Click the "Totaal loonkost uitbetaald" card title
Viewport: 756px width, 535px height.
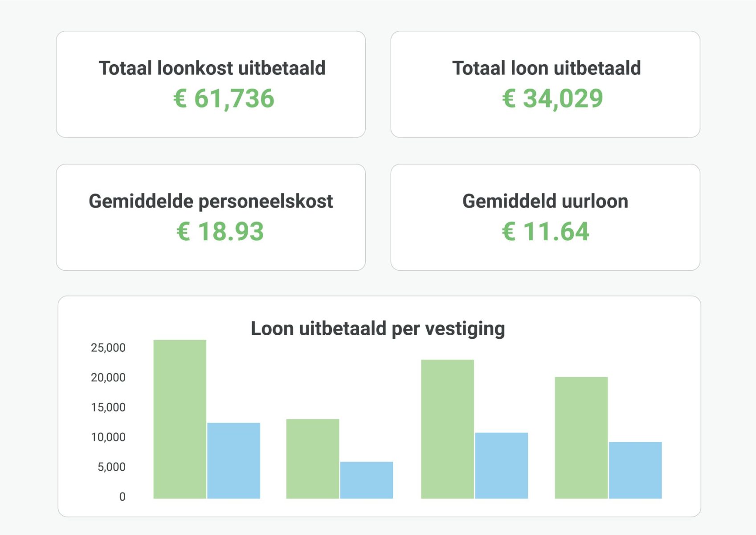point(212,68)
